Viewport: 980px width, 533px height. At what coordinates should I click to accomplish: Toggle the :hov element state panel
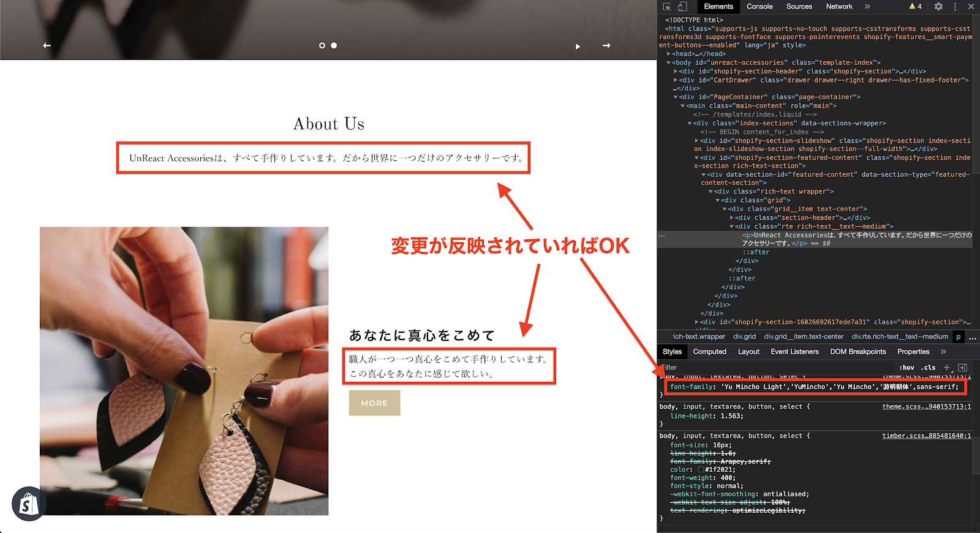(x=907, y=367)
